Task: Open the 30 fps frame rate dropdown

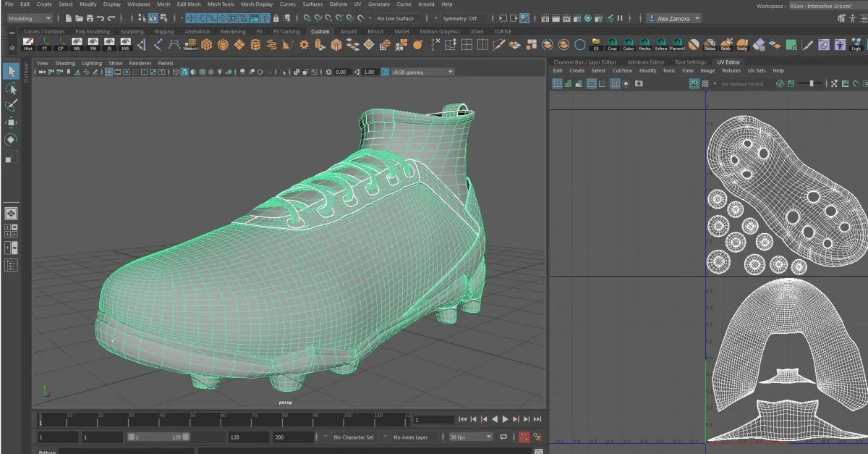Action: point(470,437)
